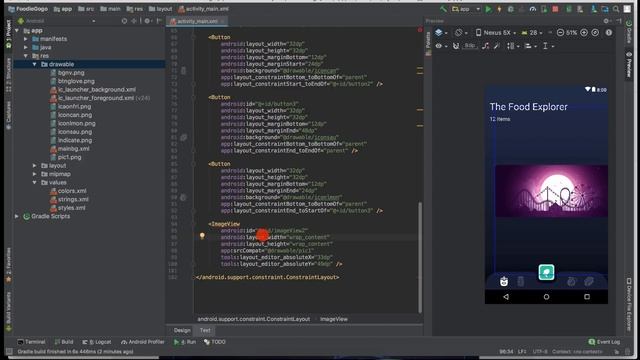Click the preview warnings indicator icon
640x360 pixels.
point(609,33)
